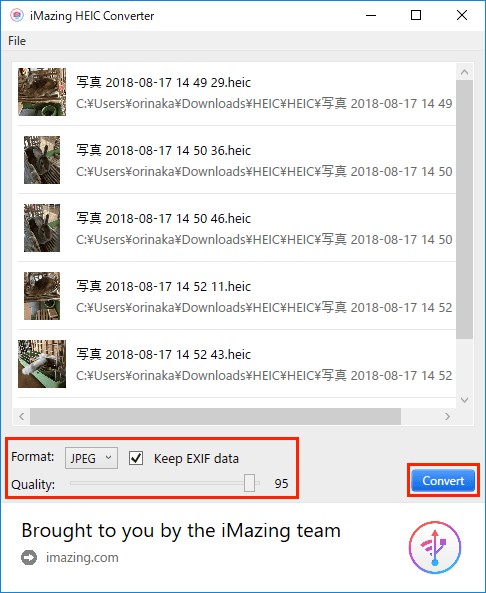This screenshot has height=593, width=486.
Task: Select thumbnail of 14 50 36.heic
Action: point(42,160)
